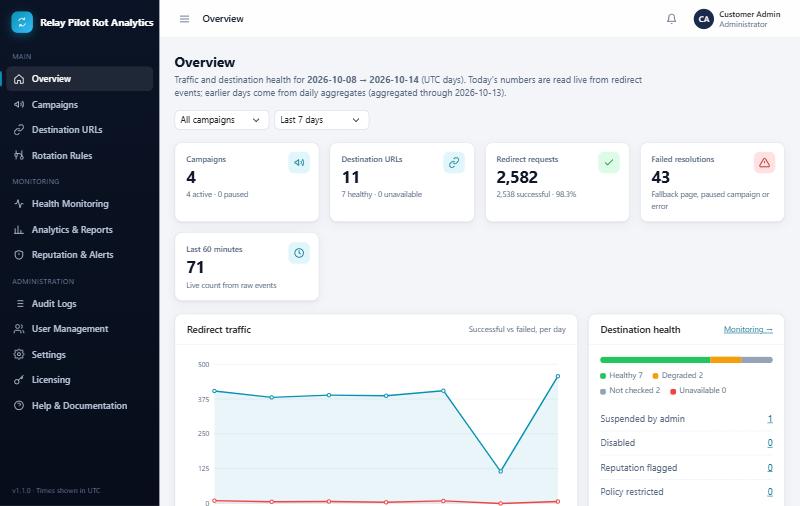Click the Disabled count link
This screenshot has width=800, height=506.
pos(770,443)
